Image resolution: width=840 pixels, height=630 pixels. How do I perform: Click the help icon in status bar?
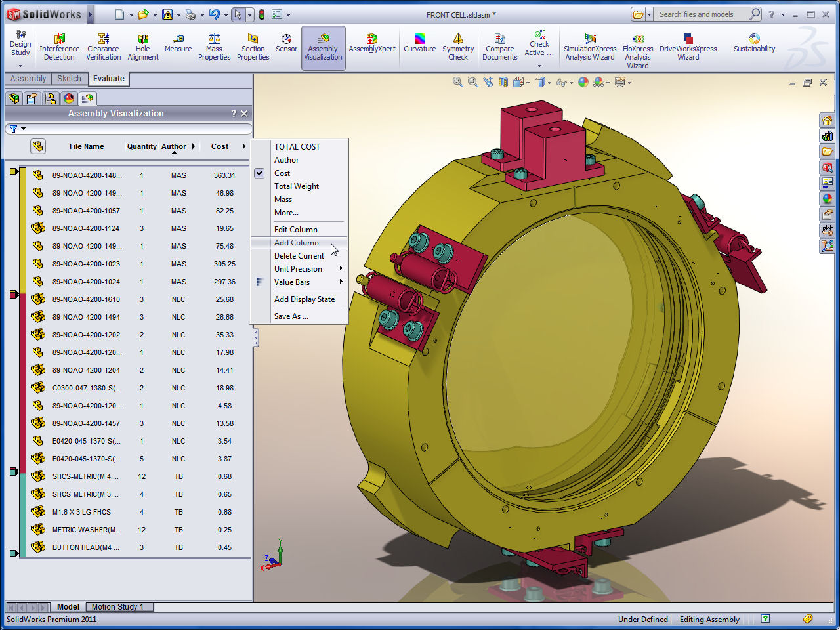click(x=765, y=619)
